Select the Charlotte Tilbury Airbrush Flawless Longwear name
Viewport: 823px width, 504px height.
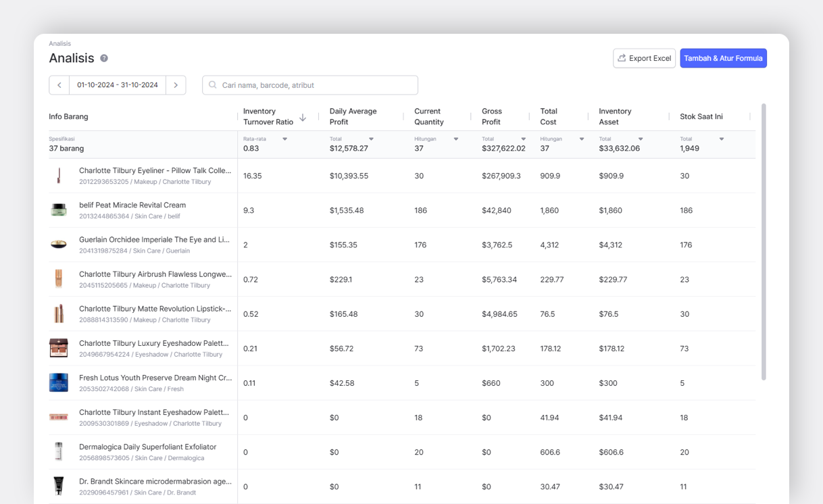[x=155, y=274]
